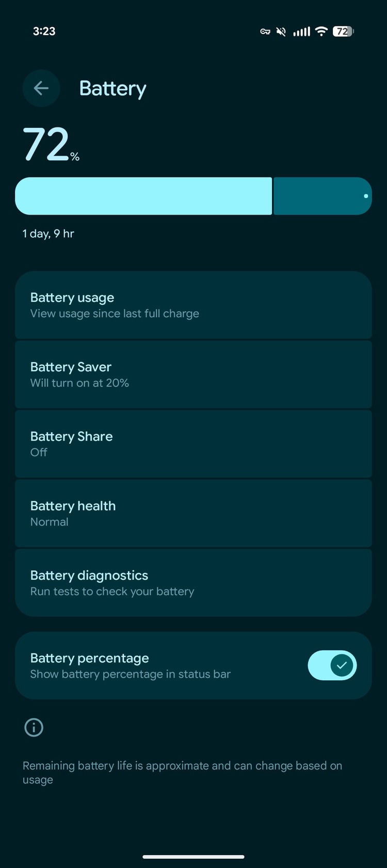
Task: Open the Battery Share option
Action: click(x=193, y=444)
